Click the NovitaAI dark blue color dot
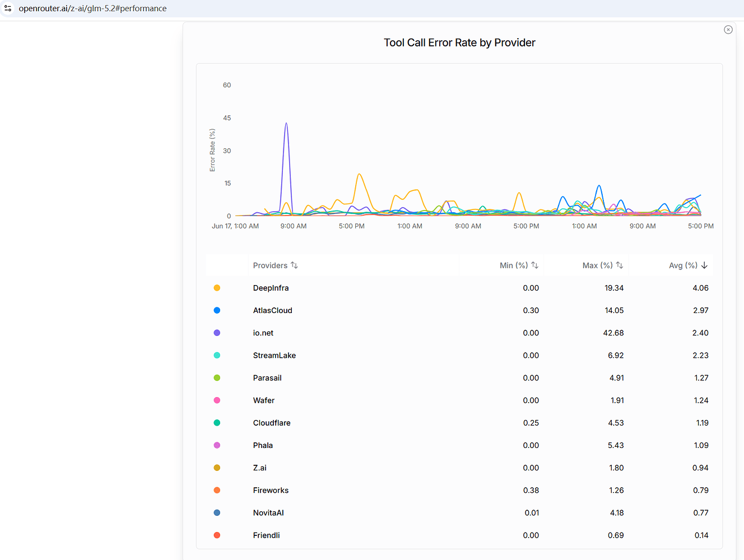The height and width of the screenshot is (560, 744). point(217,512)
